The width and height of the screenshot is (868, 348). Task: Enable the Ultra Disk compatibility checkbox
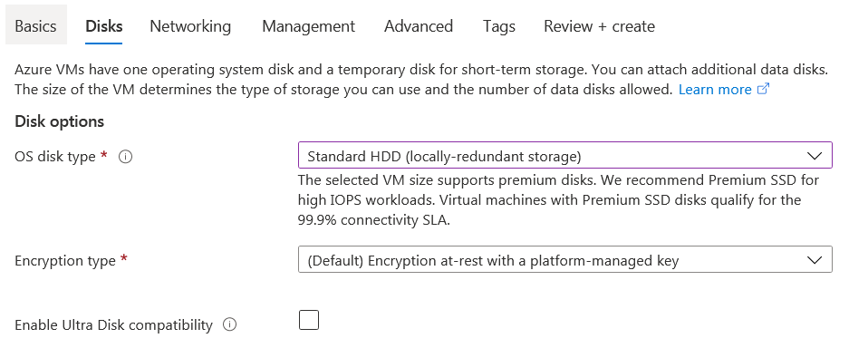309,320
